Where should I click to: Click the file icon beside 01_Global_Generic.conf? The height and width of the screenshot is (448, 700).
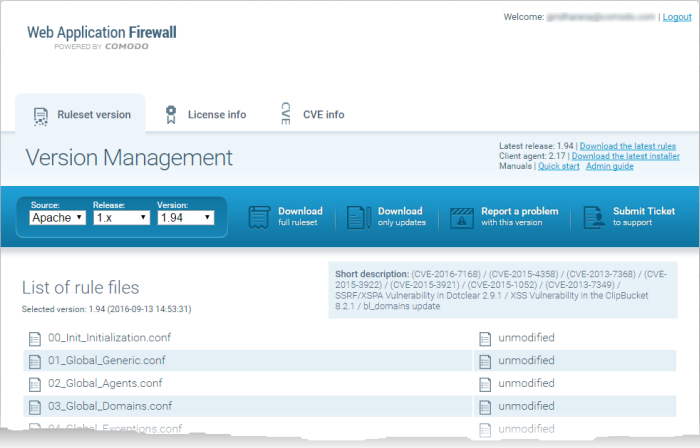(x=34, y=361)
